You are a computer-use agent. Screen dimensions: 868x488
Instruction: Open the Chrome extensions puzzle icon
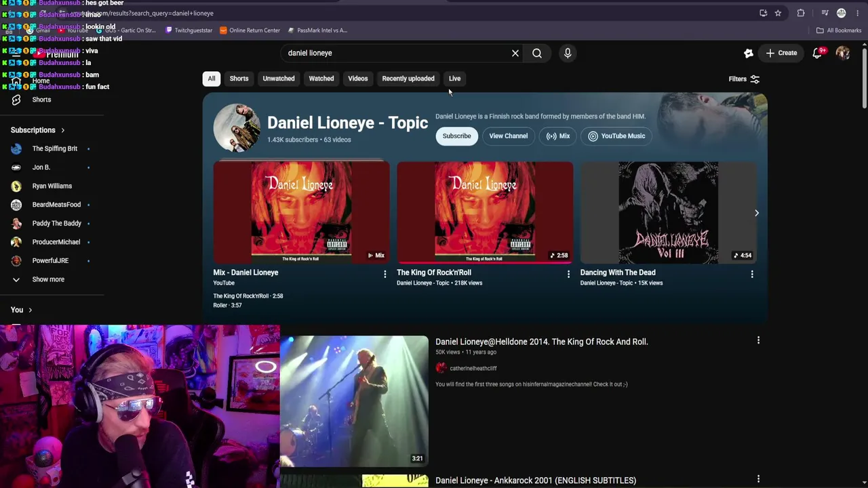[801, 13]
